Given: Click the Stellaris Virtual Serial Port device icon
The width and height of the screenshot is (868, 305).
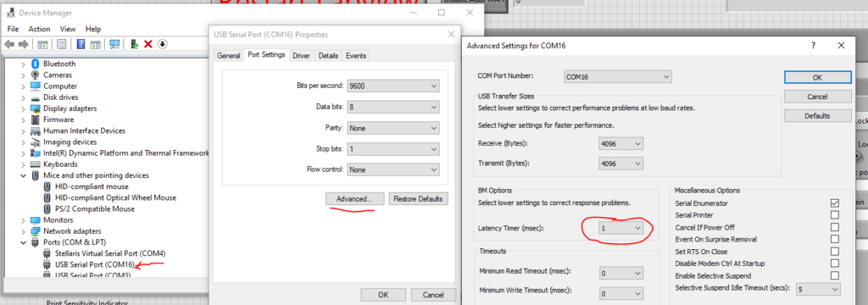Looking at the screenshot, I should pyautogui.click(x=47, y=253).
